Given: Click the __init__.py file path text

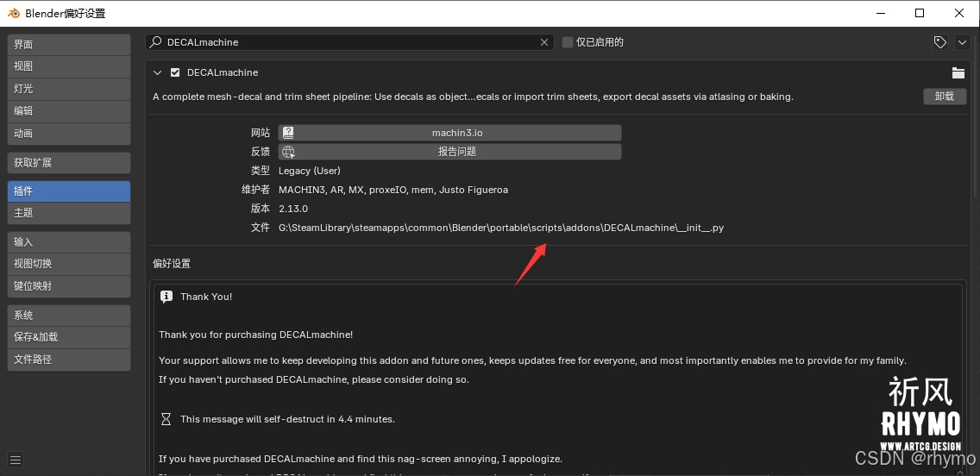Looking at the screenshot, I should point(501,228).
